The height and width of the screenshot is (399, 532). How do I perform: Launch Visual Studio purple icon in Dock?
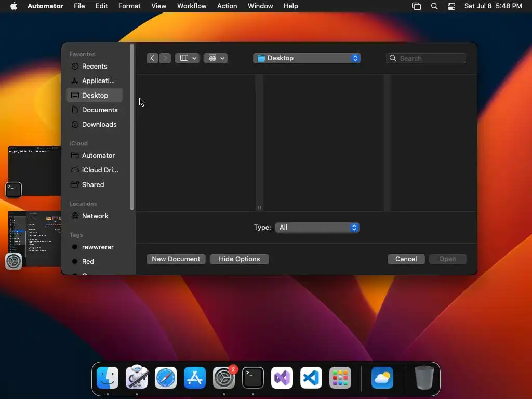(x=282, y=378)
